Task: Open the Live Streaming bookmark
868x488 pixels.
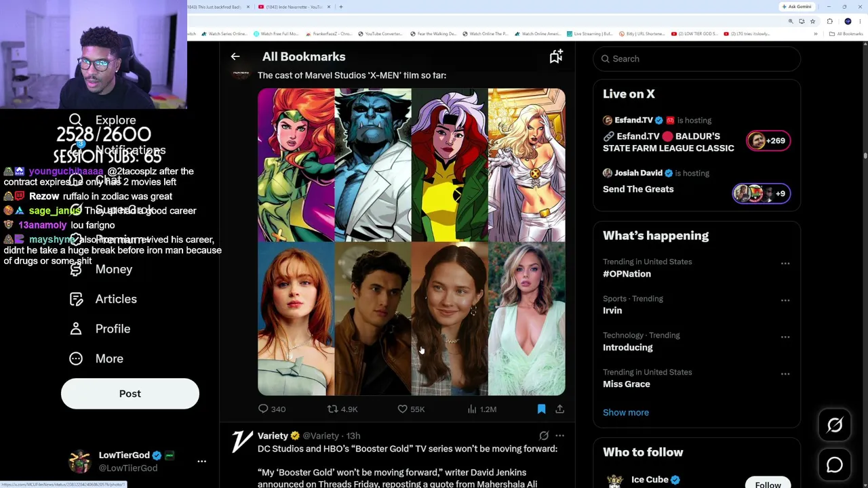Action: click(590, 34)
